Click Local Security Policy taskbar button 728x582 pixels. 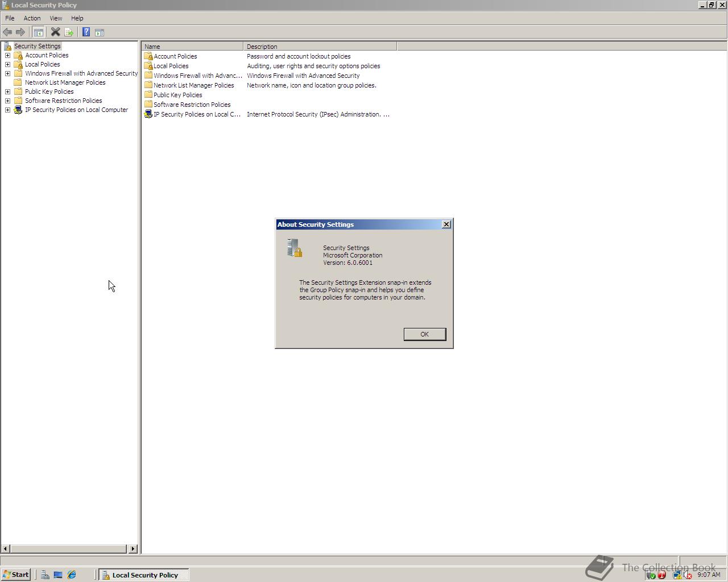pos(144,575)
